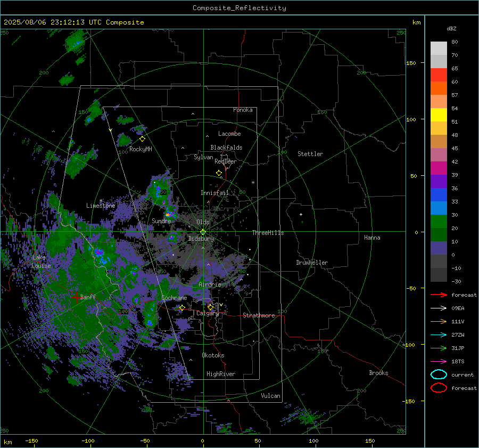
Task: Click the Sundre city label
Action: [x=161, y=221]
